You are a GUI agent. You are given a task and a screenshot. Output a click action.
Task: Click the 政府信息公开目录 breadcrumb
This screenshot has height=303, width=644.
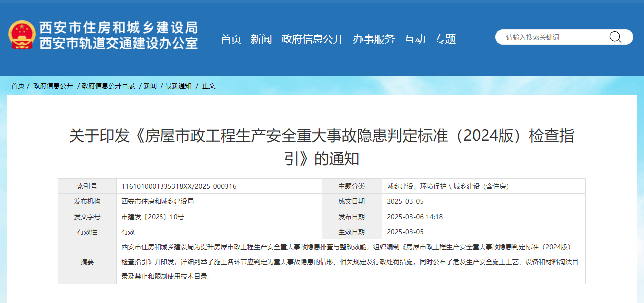[x=108, y=85]
